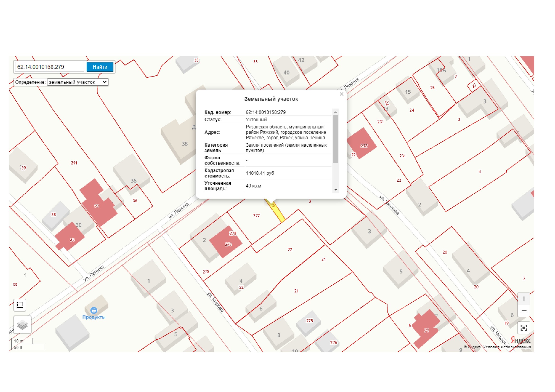Click the 49 кв.м area value
The image size is (555, 392).
coord(253,186)
